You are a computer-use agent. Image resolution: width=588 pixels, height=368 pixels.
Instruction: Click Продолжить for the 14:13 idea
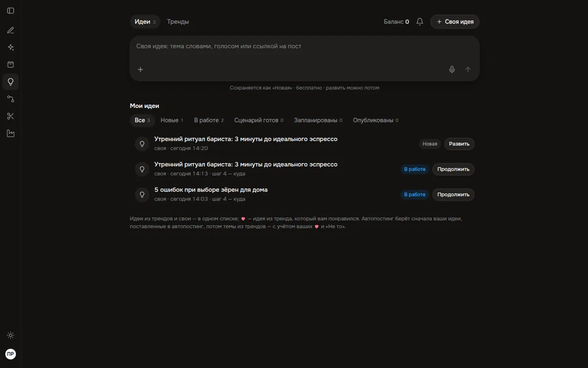pos(453,169)
